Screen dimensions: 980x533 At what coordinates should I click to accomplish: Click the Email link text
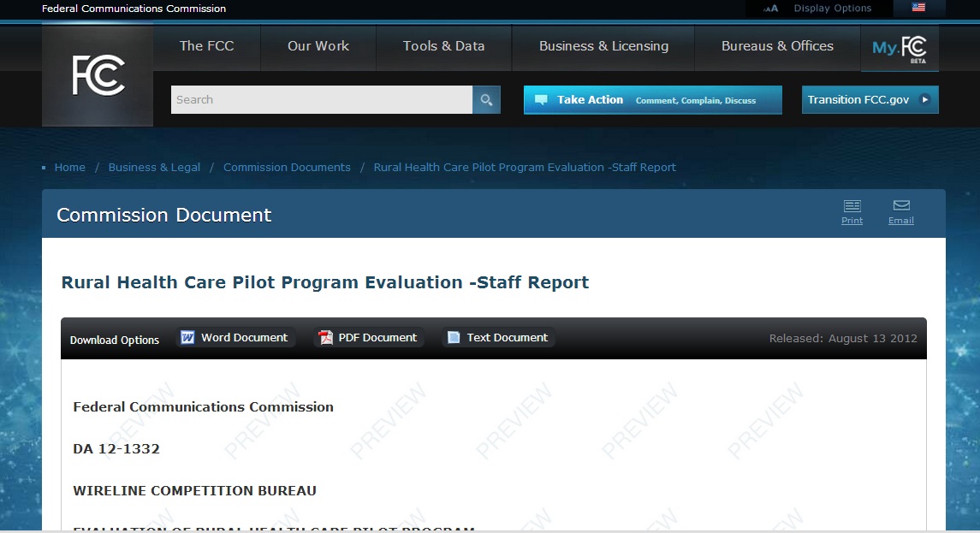pyautogui.click(x=901, y=221)
